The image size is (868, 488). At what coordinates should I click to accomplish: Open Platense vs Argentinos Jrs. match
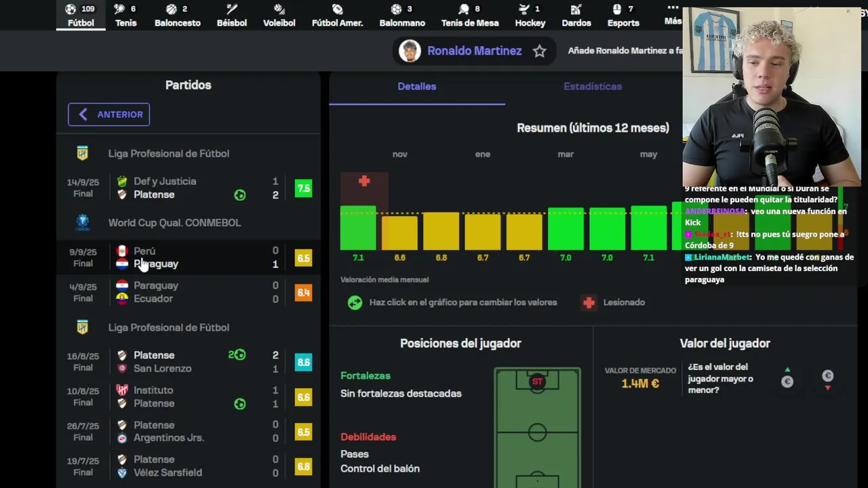click(188, 431)
